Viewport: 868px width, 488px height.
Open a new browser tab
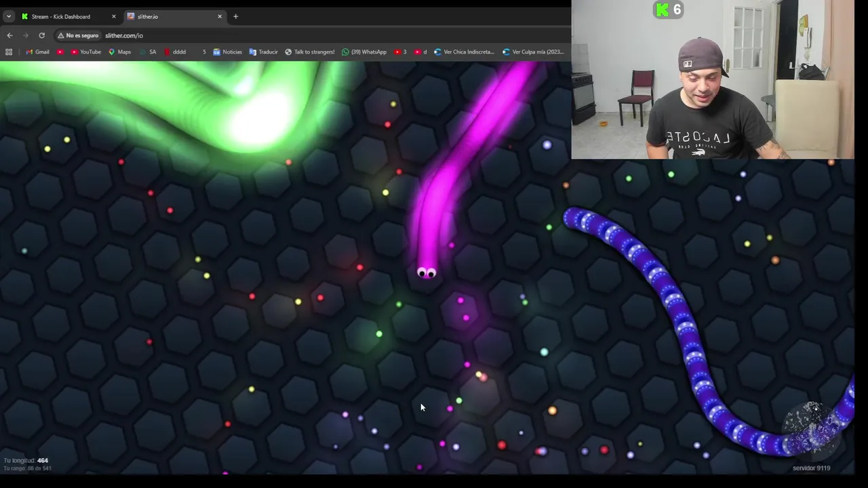[x=235, y=16]
